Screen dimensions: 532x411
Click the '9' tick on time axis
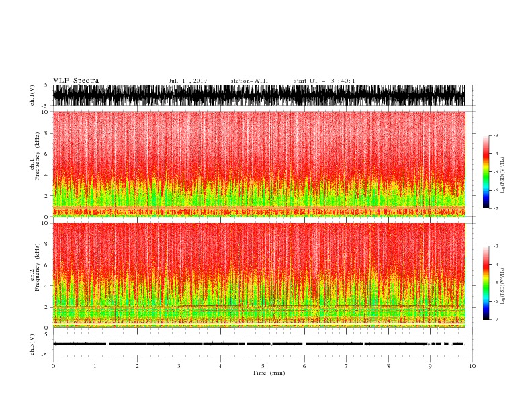(x=430, y=366)
